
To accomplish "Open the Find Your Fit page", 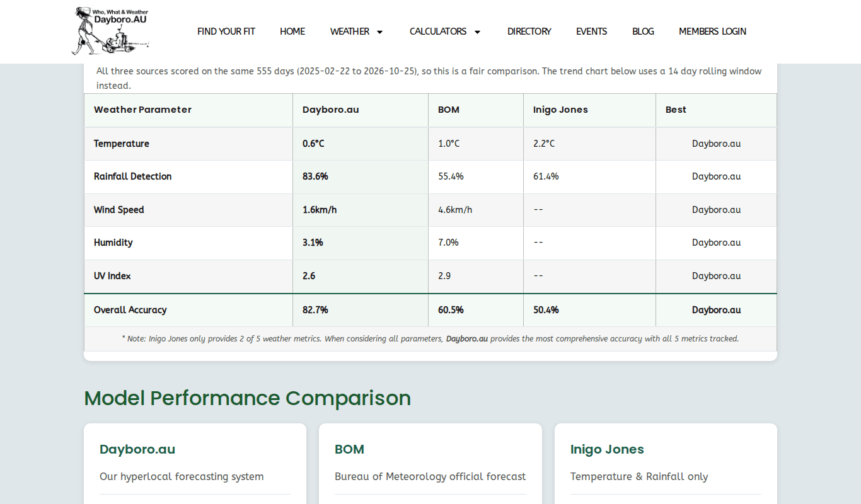I will click(x=226, y=31).
